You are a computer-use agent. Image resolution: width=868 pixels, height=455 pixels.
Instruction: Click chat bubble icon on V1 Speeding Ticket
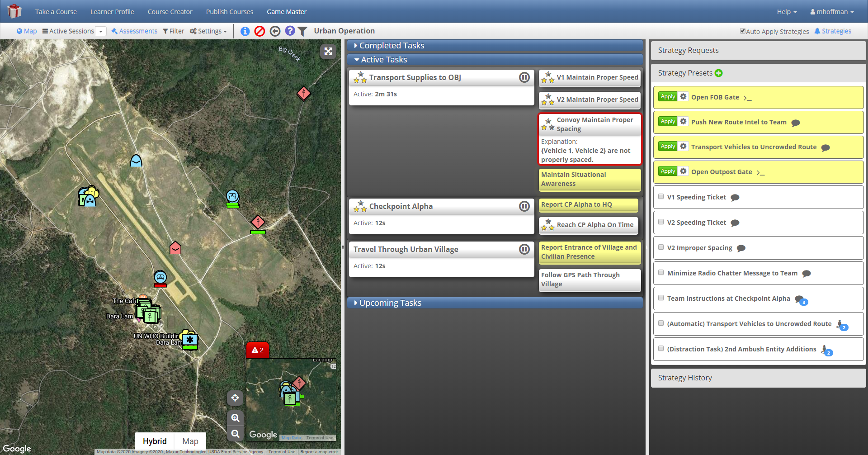pyautogui.click(x=735, y=198)
